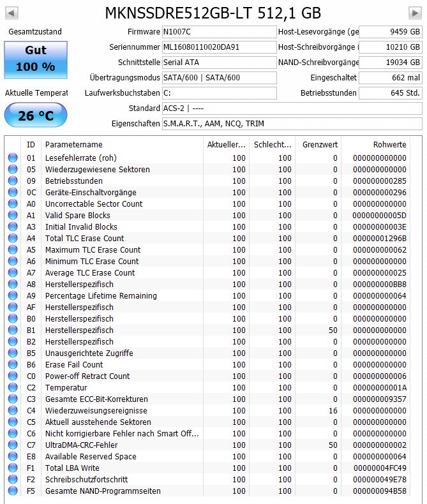
Task: Click the Standard field ACS-2
Action: click(292, 108)
